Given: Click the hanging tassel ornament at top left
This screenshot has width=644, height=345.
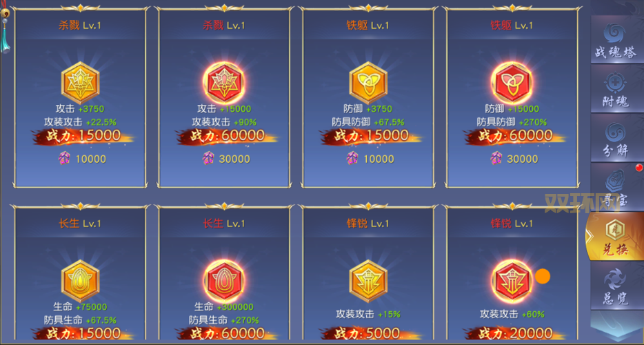Looking at the screenshot, I should tap(5, 28).
